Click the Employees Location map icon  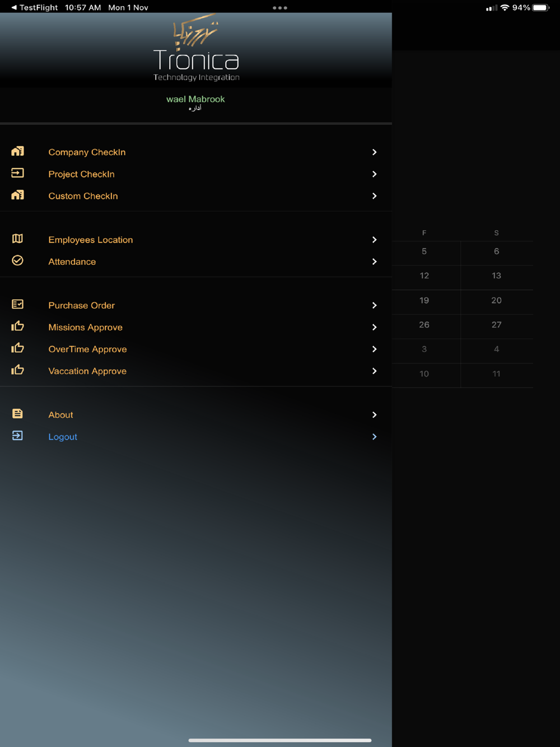17,239
